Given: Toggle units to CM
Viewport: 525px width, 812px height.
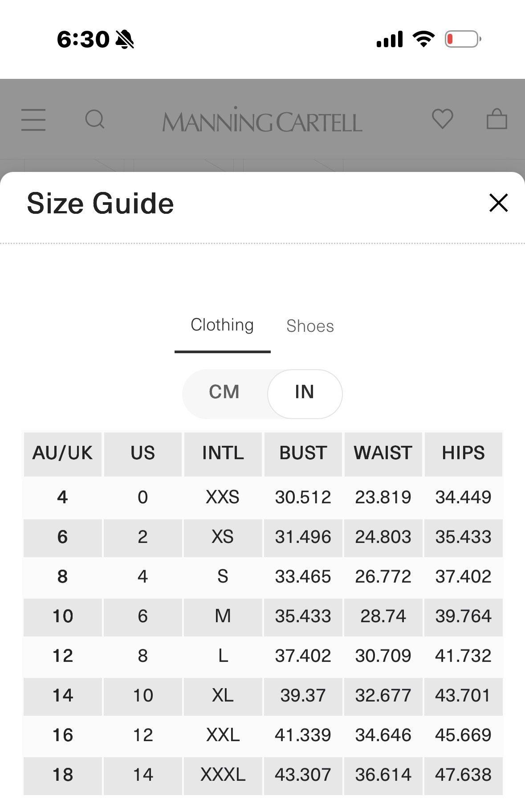Looking at the screenshot, I should (x=224, y=392).
